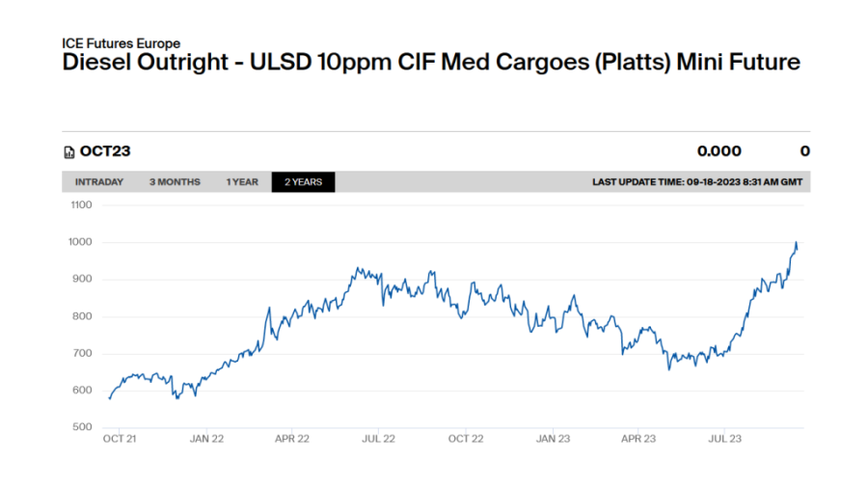Screen dimensions: 868x487
Task: Click the ICE Futures Europe heading
Action: (x=121, y=43)
